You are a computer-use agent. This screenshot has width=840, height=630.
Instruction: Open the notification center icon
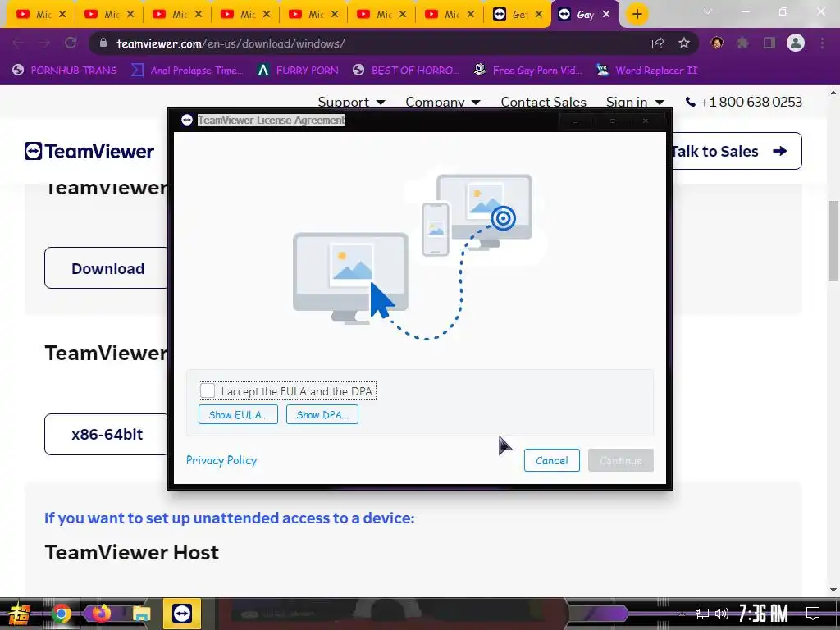[x=813, y=614]
